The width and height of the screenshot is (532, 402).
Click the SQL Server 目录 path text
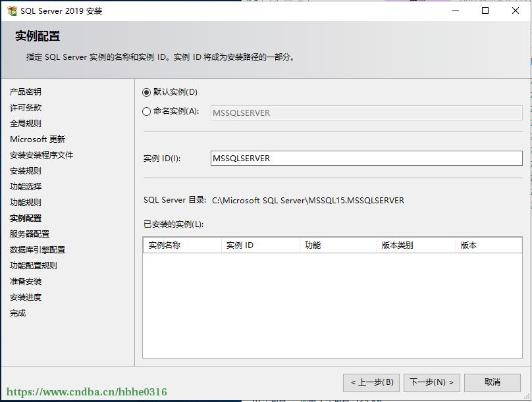coord(308,200)
